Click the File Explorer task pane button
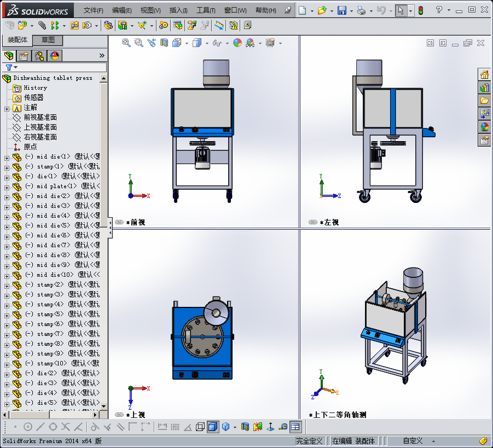Image resolution: width=493 pixels, height=448 pixels. [484, 101]
